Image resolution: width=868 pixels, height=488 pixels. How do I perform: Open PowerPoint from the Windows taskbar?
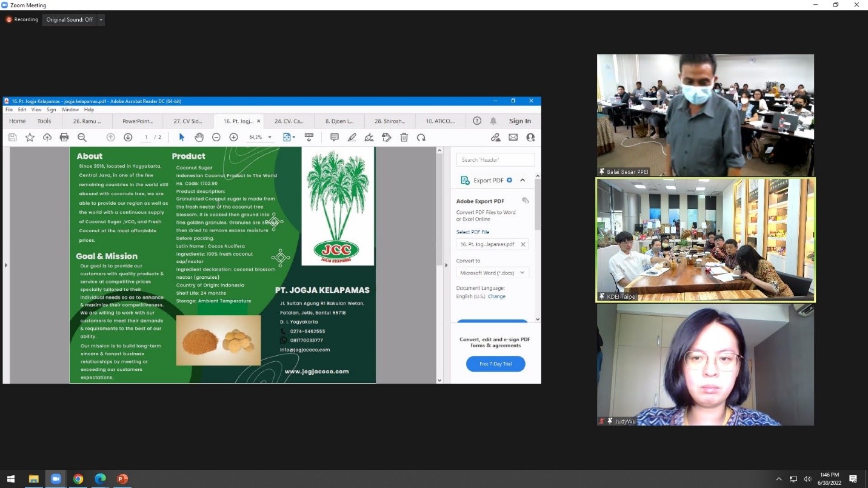coord(122,479)
